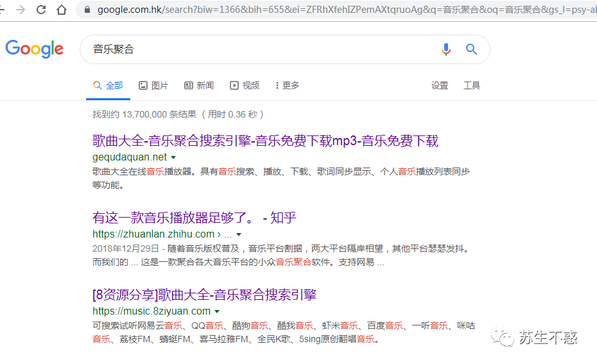Expand the dropdown arrow beside music.8ziyuan.com

point(217,311)
